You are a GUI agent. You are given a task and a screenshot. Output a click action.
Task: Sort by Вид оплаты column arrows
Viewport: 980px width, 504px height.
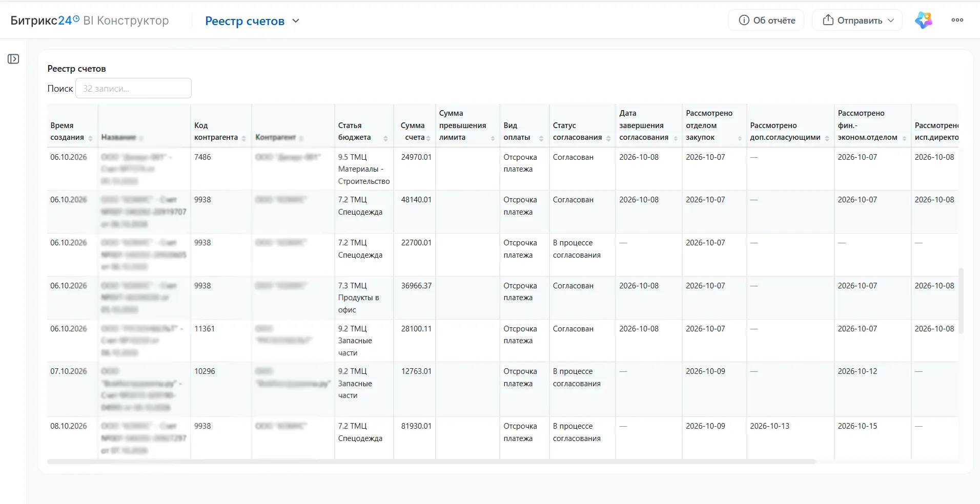point(541,138)
